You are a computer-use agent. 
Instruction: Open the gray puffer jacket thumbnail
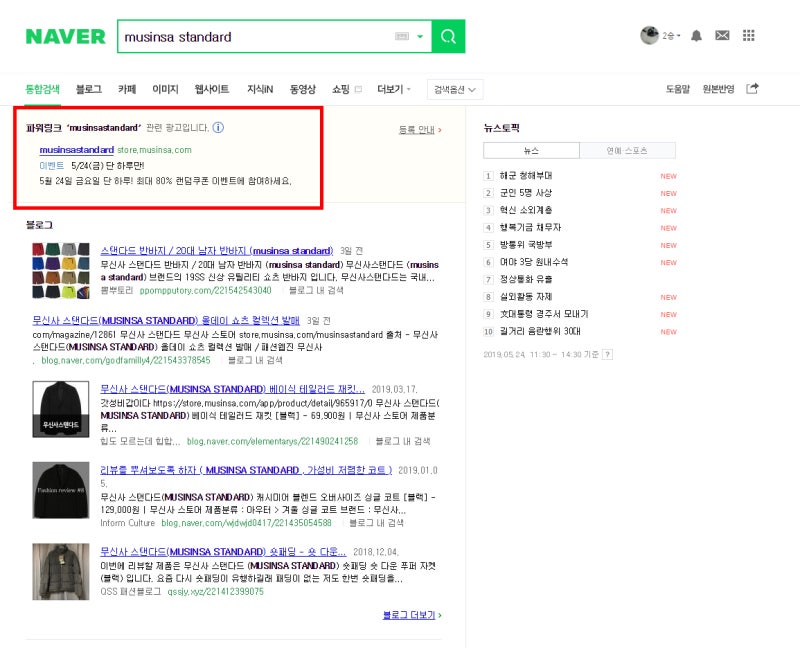[x=61, y=571]
